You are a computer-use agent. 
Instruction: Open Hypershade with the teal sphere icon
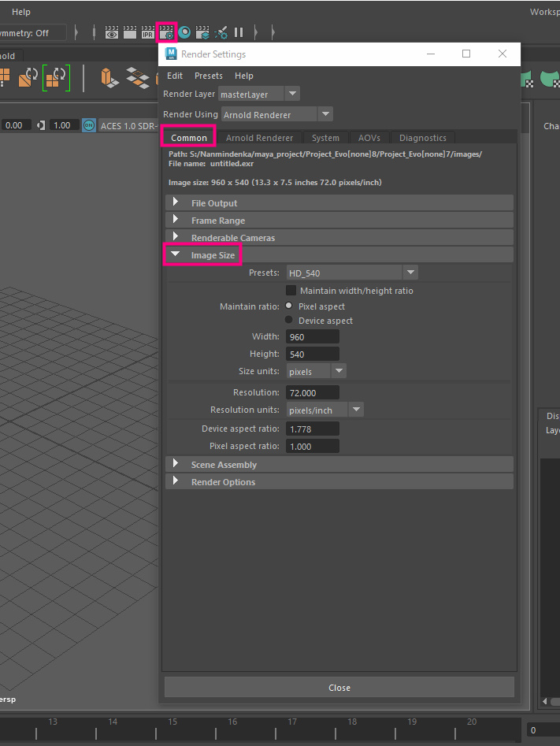tap(184, 32)
